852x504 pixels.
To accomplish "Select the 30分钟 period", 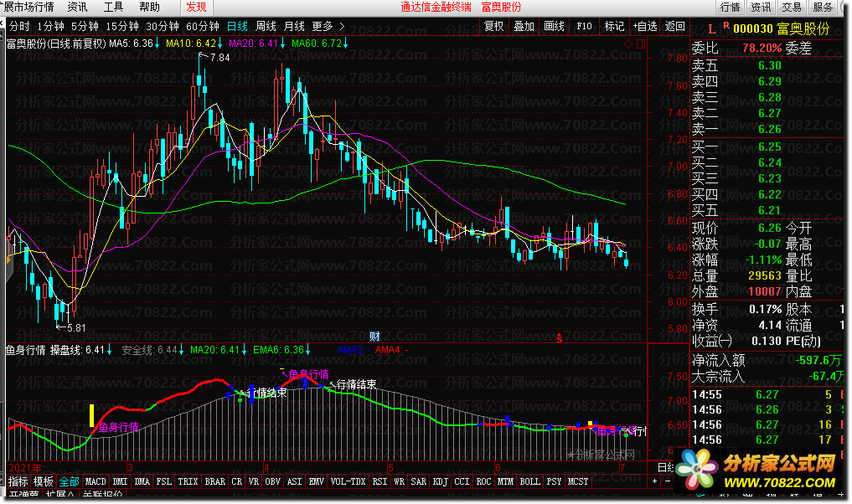I will pos(163,26).
